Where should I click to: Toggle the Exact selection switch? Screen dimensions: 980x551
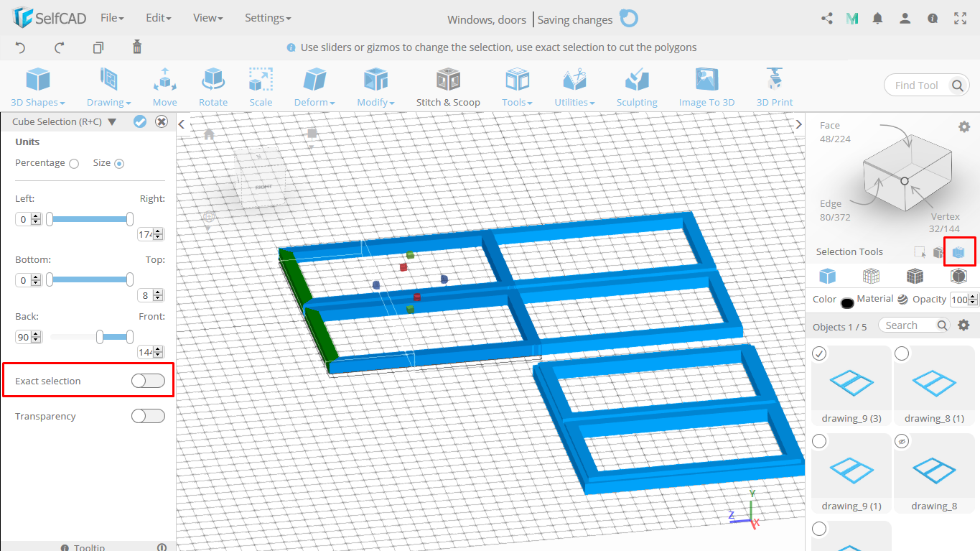click(x=148, y=381)
